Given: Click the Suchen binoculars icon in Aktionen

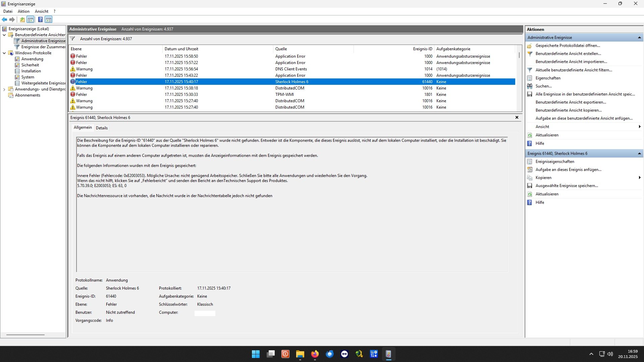Looking at the screenshot, I should (x=530, y=86).
